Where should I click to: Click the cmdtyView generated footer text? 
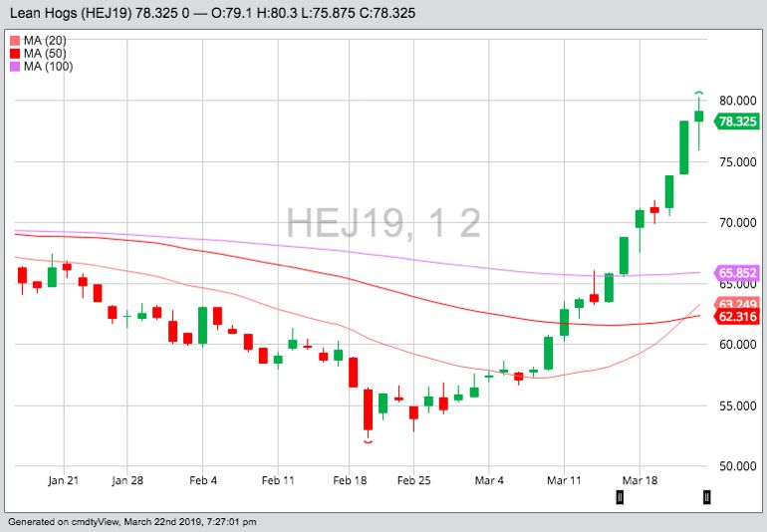131,522
